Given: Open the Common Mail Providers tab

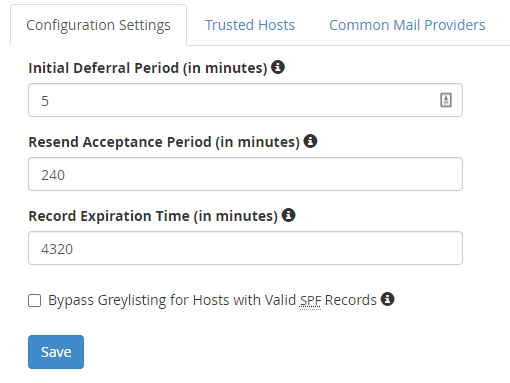Looking at the screenshot, I should (407, 25).
